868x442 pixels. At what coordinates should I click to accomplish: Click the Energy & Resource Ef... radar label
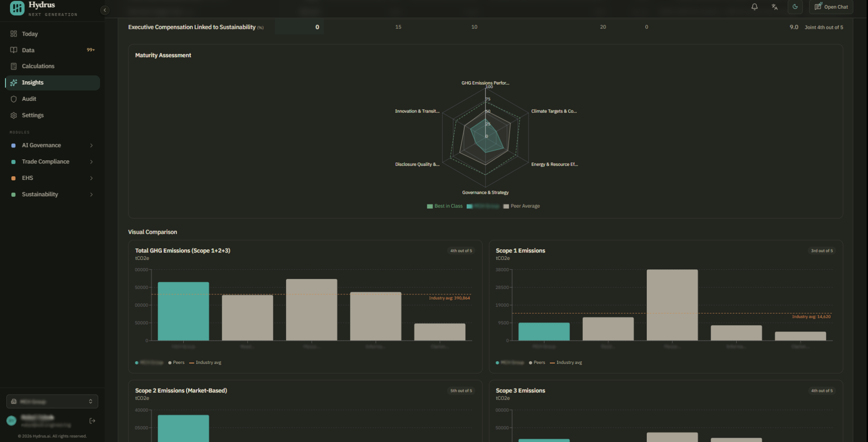[x=554, y=164]
